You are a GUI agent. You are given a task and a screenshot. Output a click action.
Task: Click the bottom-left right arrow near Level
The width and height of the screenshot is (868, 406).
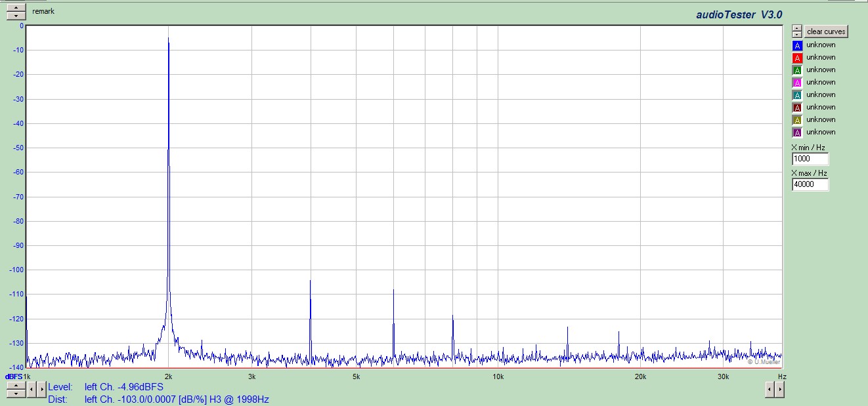[42, 389]
